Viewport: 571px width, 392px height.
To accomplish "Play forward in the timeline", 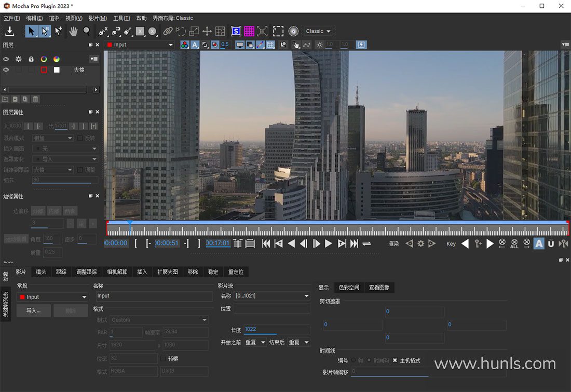I will coord(329,244).
